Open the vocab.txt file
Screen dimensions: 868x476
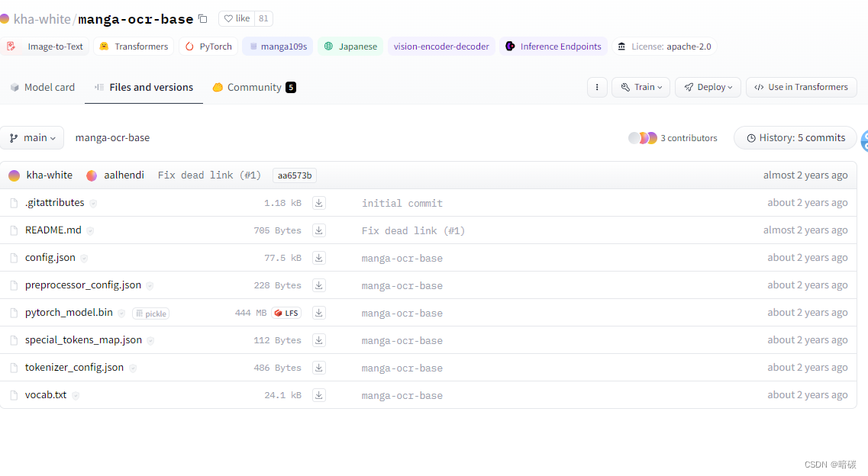45,394
